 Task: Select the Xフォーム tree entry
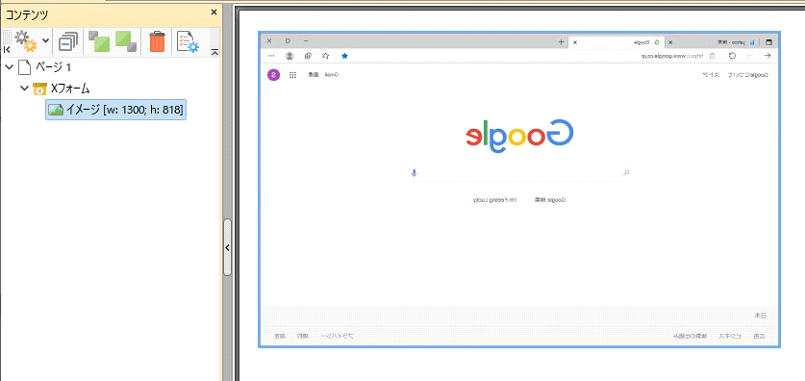tap(70, 88)
